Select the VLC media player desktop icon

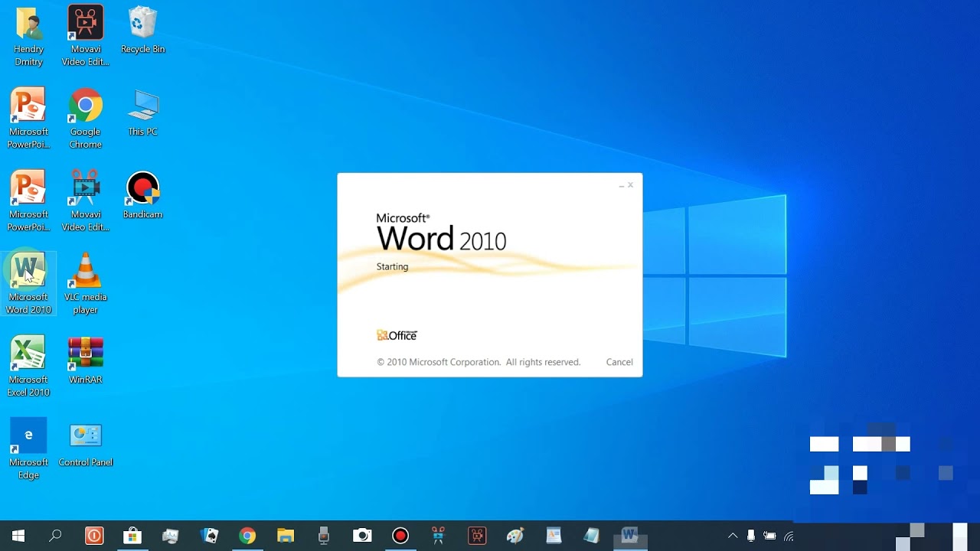(x=86, y=283)
